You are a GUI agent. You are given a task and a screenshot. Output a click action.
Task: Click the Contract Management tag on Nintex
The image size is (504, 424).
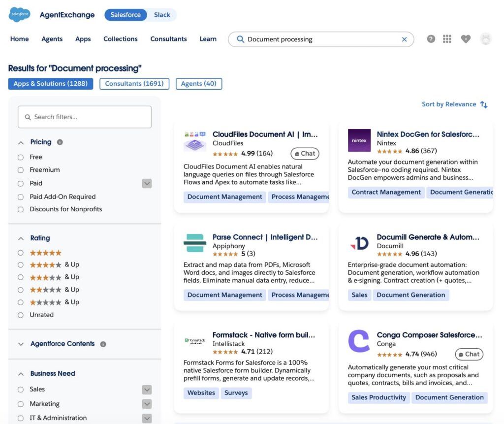click(386, 193)
